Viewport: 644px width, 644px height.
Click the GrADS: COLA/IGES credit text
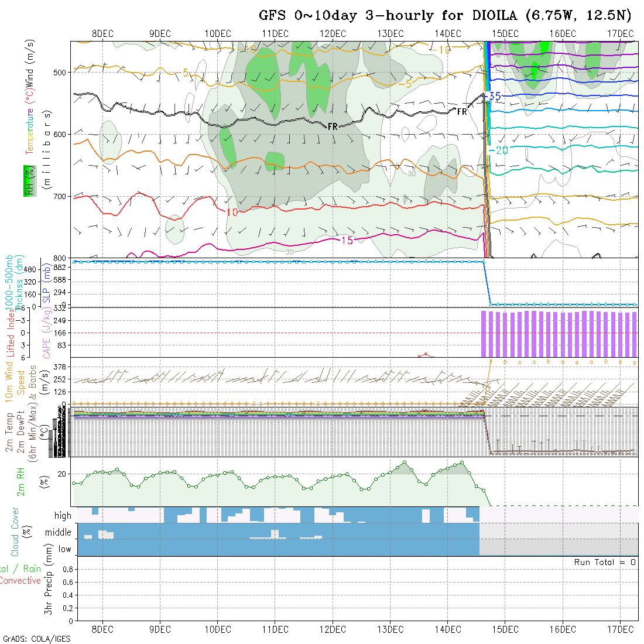click(x=36, y=639)
